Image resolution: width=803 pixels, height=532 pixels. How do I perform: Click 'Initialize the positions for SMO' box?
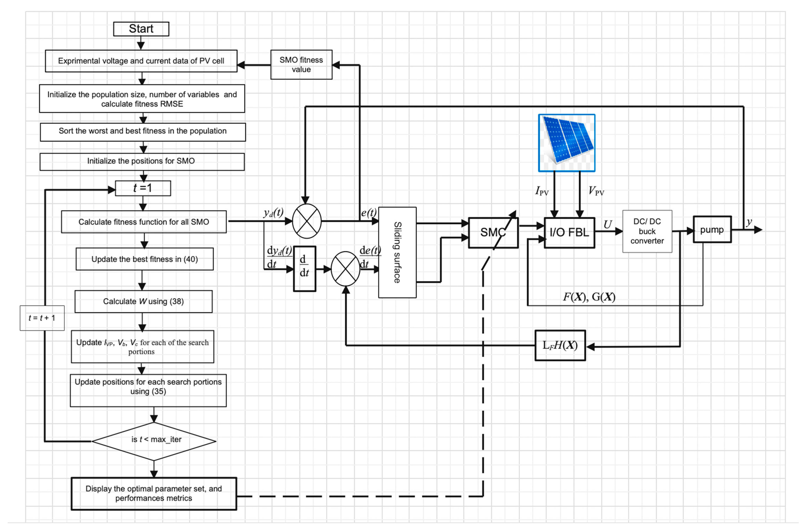pyautogui.click(x=142, y=161)
